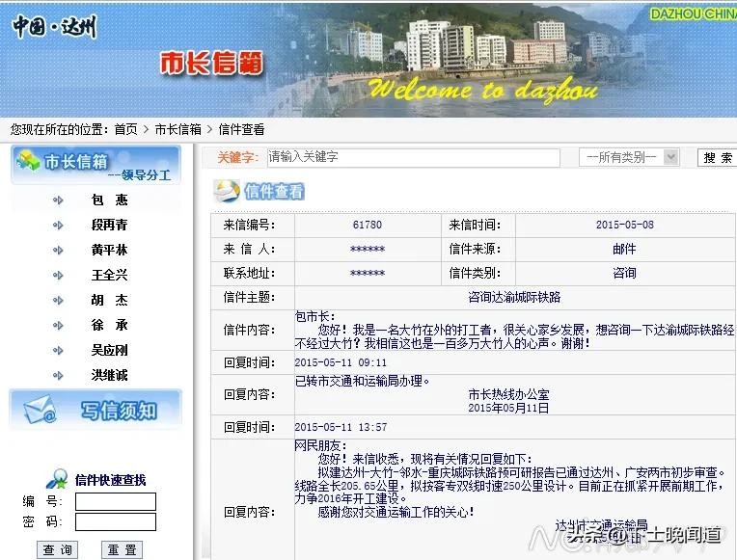Image resolution: width=737 pixels, height=560 pixels.
Task: Select mayor 黄平林 in sidebar
Action: tap(109, 251)
